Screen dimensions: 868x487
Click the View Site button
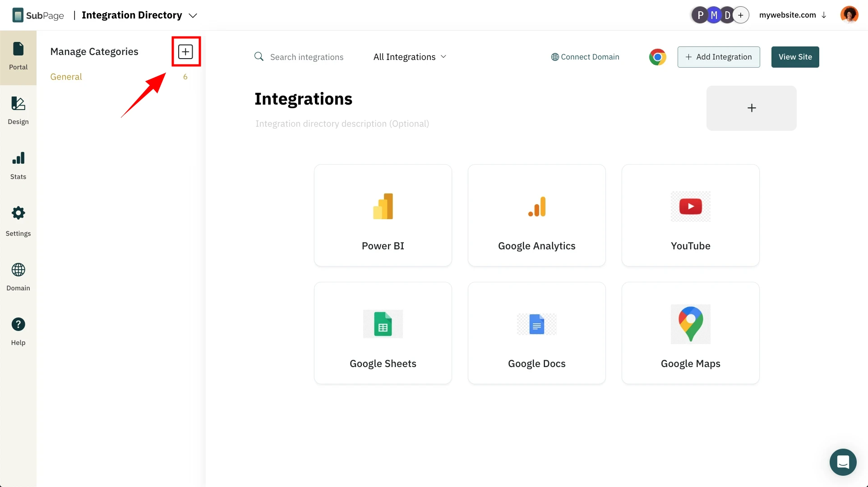coord(795,57)
